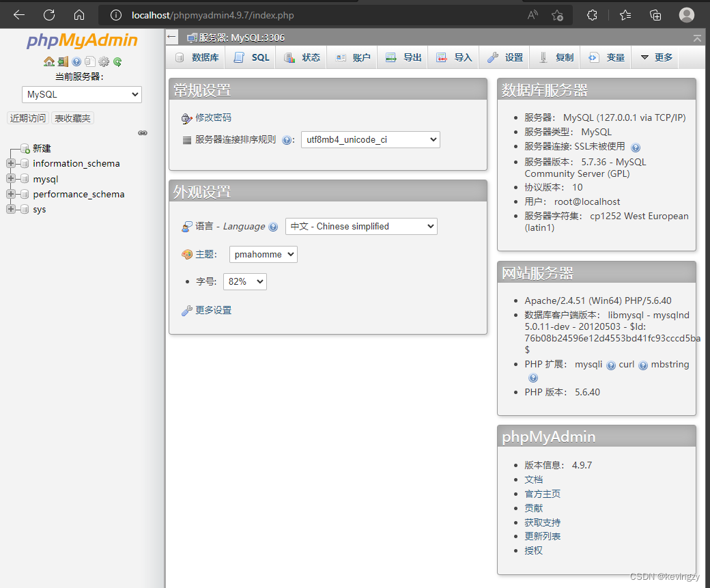Click the 官方主页 link
Viewport: 710px width, 588px height.
tap(542, 493)
